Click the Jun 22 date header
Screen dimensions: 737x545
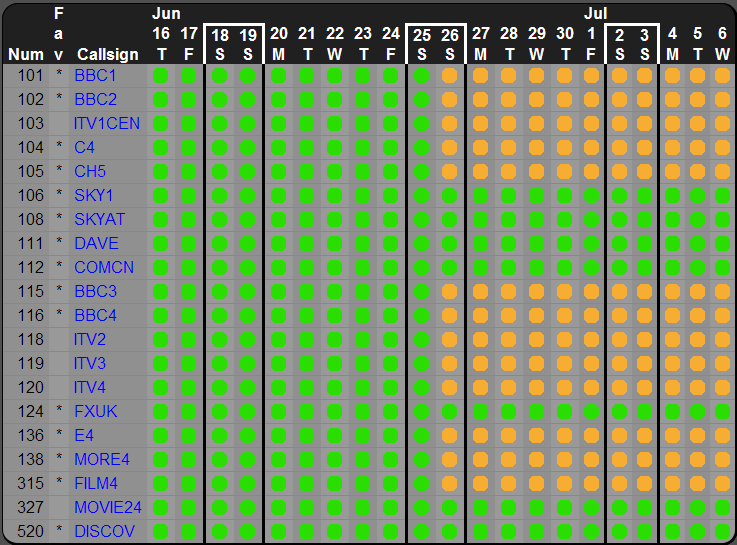(335, 44)
